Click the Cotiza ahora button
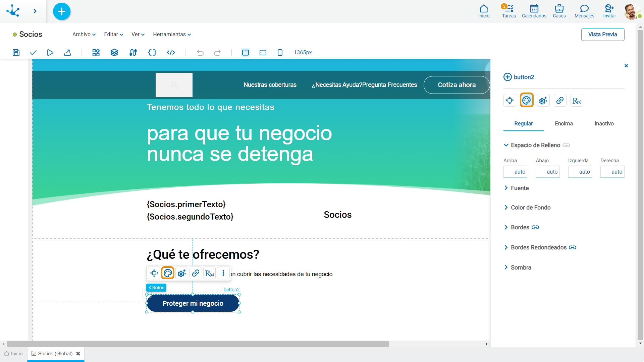 (x=457, y=85)
